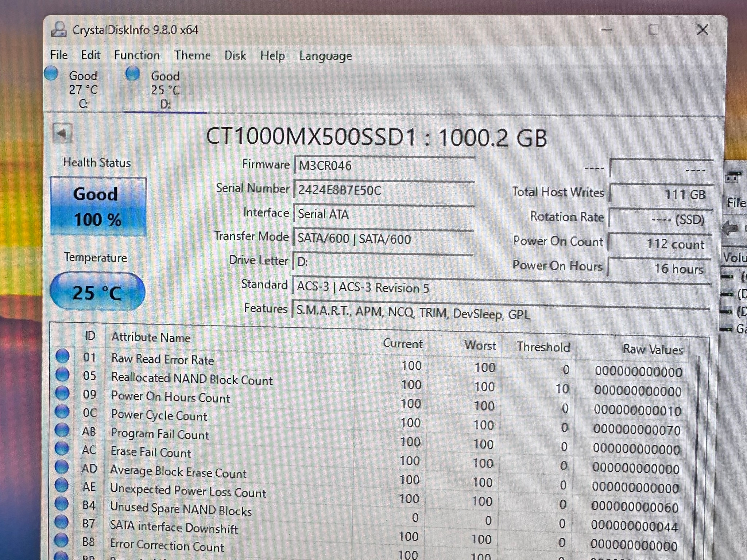Click status icon for SATA interface Downshift
Screen dimensions: 747x560
pos(61,522)
